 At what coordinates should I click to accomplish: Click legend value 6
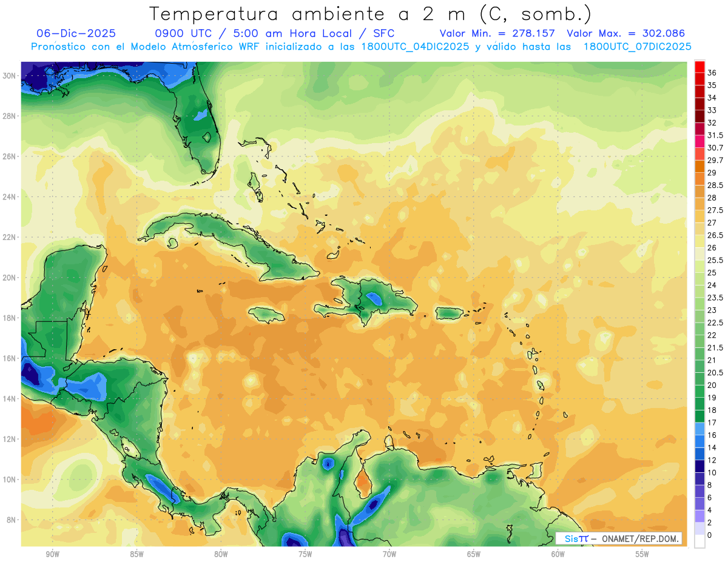[710, 498]
